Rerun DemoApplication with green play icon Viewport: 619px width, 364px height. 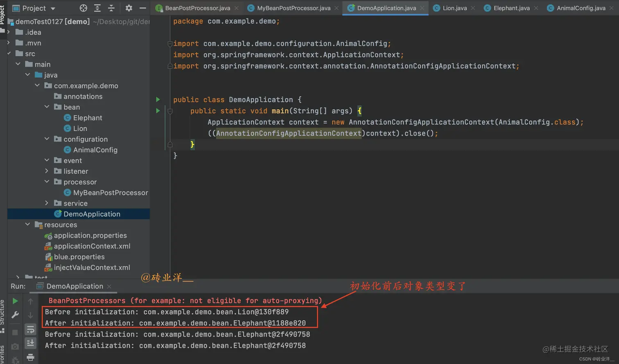tap(15, 301)
